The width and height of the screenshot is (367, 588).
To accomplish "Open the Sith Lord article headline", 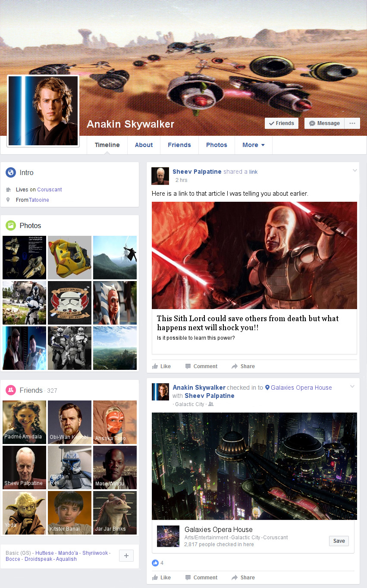I will 248,323.
